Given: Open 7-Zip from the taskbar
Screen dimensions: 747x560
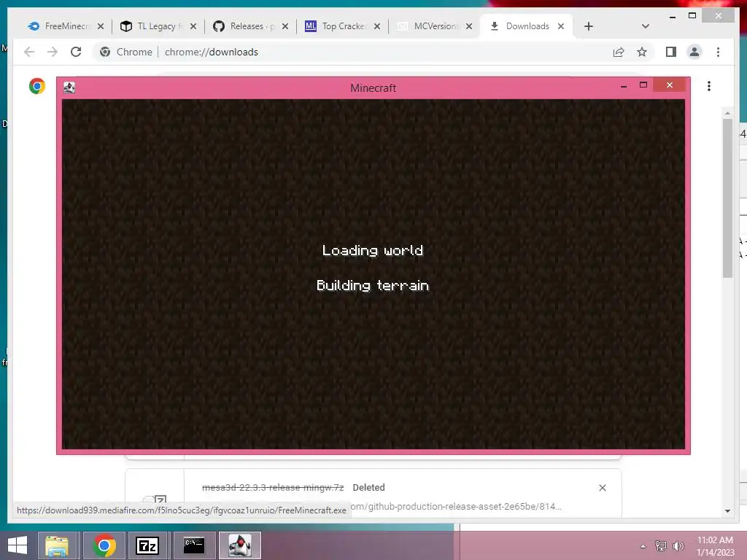Looking at the screenshot, I should click(x=147, y=545).
